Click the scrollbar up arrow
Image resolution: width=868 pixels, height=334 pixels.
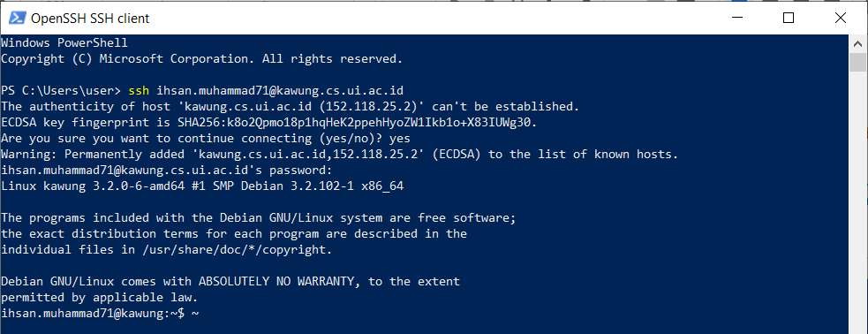[858, 44]
